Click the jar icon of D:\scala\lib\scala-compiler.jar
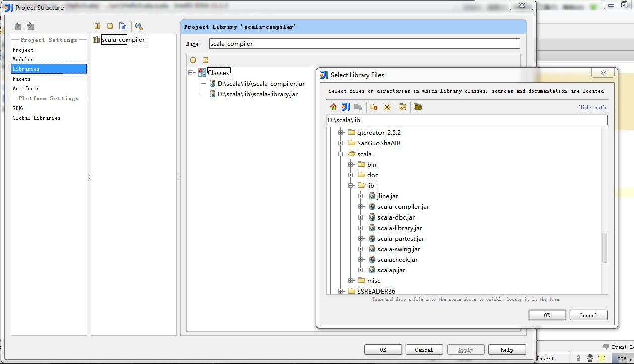Image resolution: width=634 pixels, height=364 pixels. point(213,83)
